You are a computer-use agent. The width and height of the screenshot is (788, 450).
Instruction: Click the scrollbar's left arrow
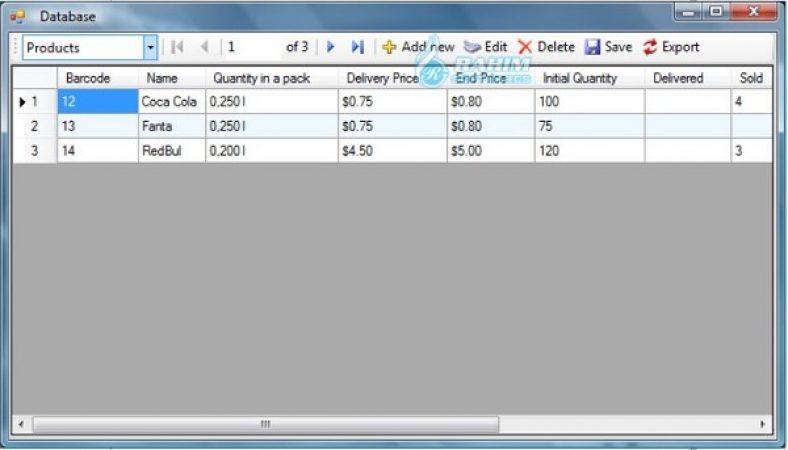pos(21,424)
